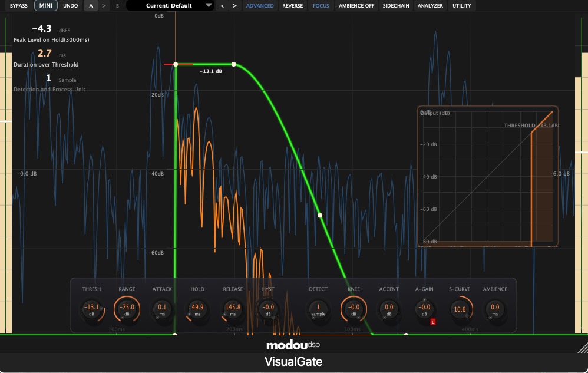This screenshot has width=588, height=373.
Task: Click the S-CURVE knob at 10.6
Action: 460,309
